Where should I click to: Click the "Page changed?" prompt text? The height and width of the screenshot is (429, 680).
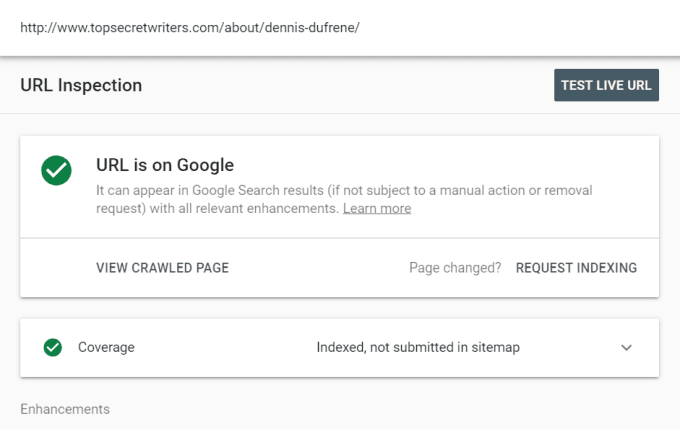(x=455, y=268)
